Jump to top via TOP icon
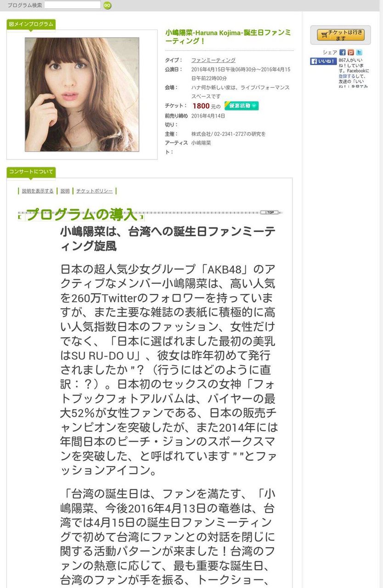 pos(270,212)
